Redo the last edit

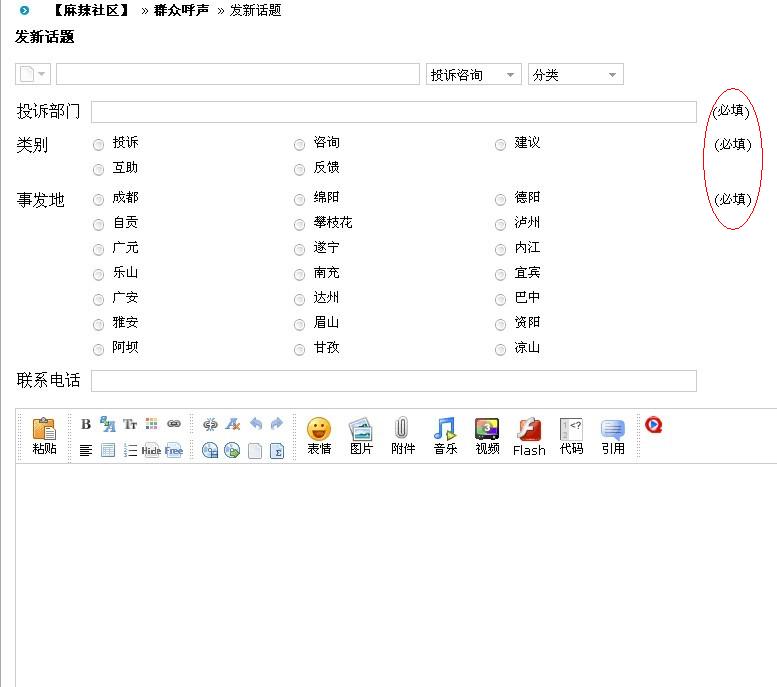pos(277,424)
